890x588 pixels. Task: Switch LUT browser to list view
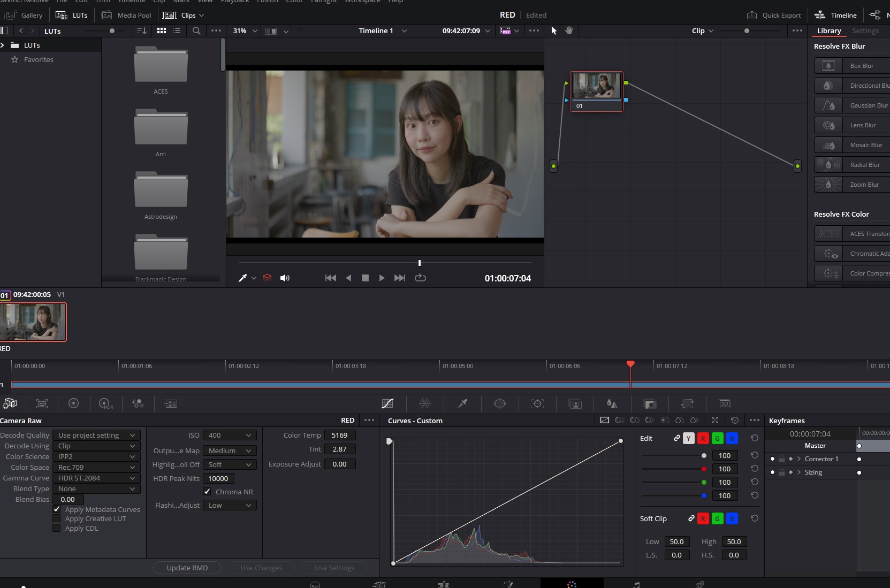click(x=177, y=30)
